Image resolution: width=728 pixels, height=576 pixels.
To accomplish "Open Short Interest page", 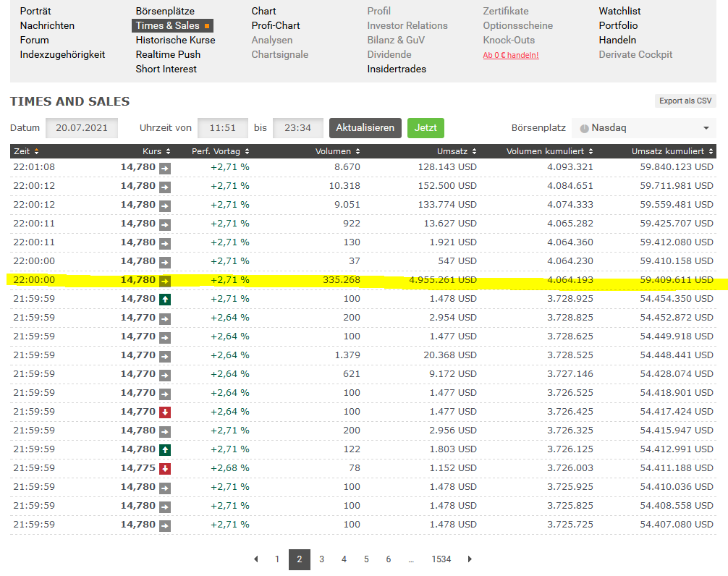I will click(166, 69).
